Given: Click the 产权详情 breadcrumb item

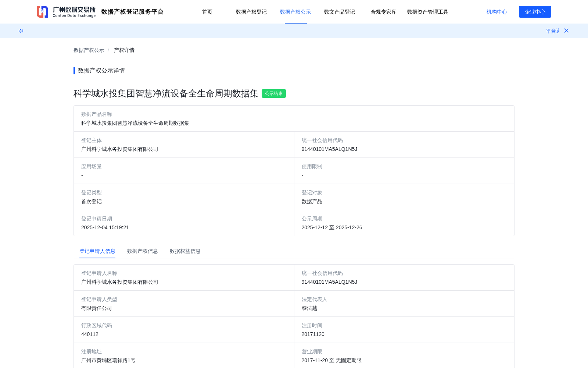Looking at the screenshot, I should tap(124, 50).
